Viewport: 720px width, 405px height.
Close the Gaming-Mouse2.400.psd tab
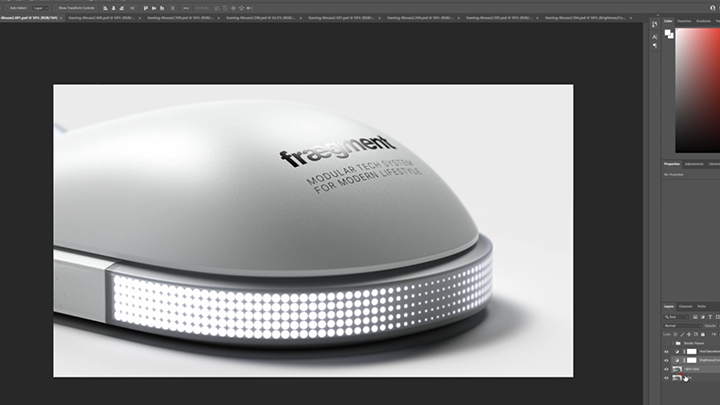click(140, 18)
